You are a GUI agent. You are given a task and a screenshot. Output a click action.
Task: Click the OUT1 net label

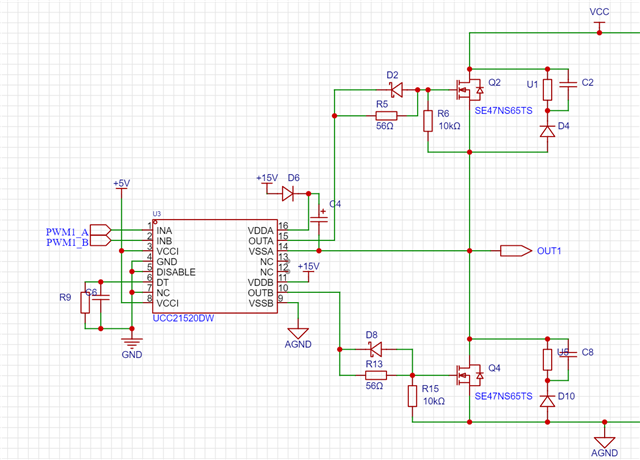(549, 251)
